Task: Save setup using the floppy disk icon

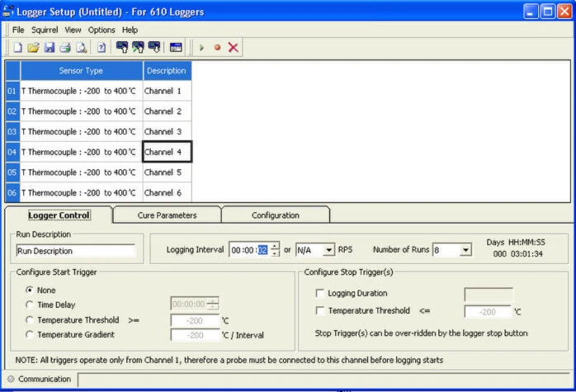Action: point(50,48)
